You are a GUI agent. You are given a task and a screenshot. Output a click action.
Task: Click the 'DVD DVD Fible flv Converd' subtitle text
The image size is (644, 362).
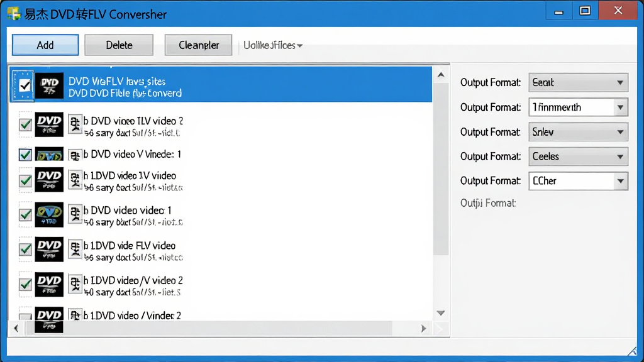pos(125,93)
